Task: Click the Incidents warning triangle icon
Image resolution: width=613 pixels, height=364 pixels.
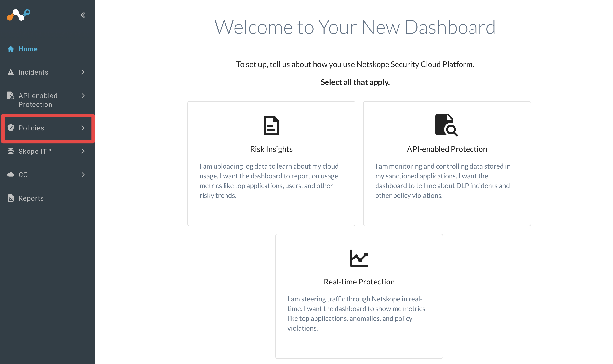Action: pyautogui.click(x=10, y=72)
